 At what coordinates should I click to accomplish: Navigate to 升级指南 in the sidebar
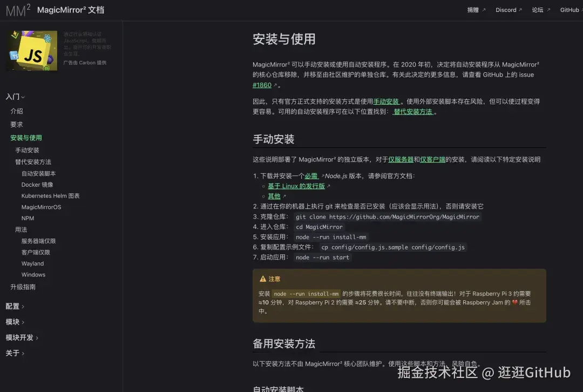(x=22, y=287)
